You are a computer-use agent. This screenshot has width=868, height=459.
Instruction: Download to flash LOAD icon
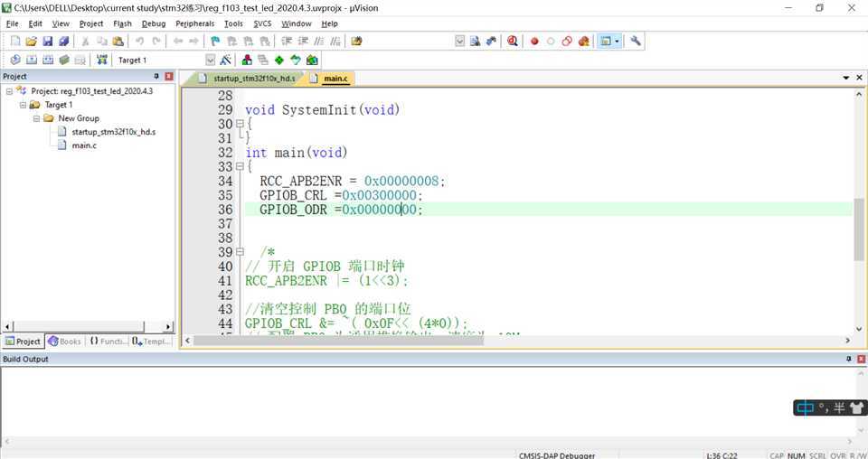(102, 60)
